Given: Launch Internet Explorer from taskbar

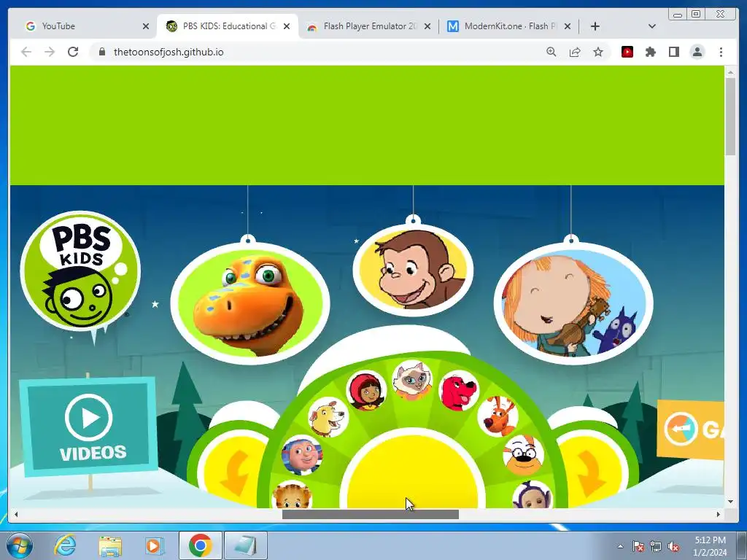Looking at the screenshot, I should 65,545.
